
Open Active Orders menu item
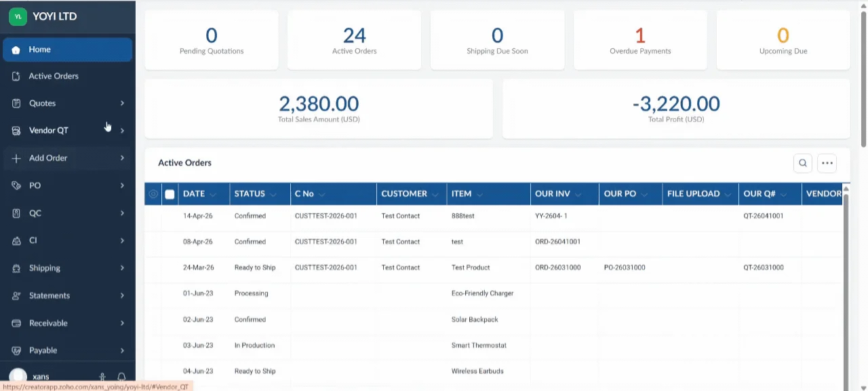click(x=67, y=76)
